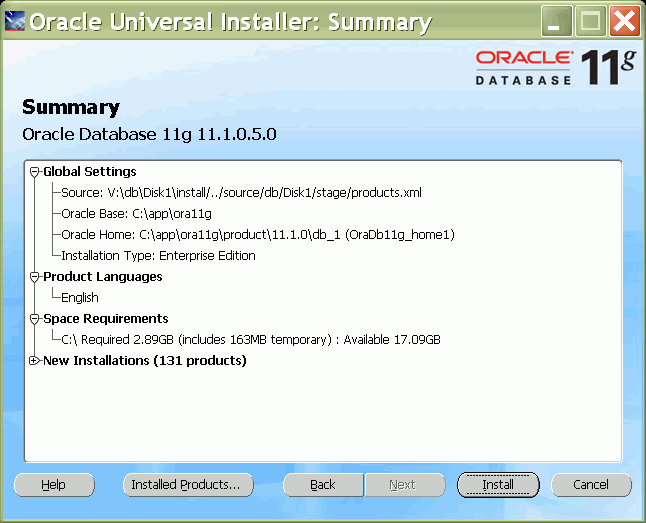Collapse the Global Settings tree node
The width and height of the screenshot is (646, 523).
[x=35, y=172]
